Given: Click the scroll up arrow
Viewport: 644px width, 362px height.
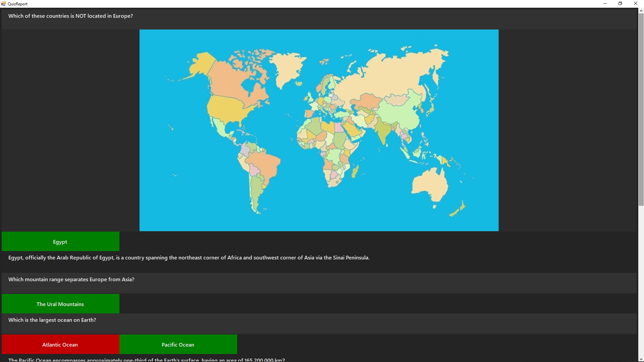Looking at the screenshot, I should pos(641,11).
